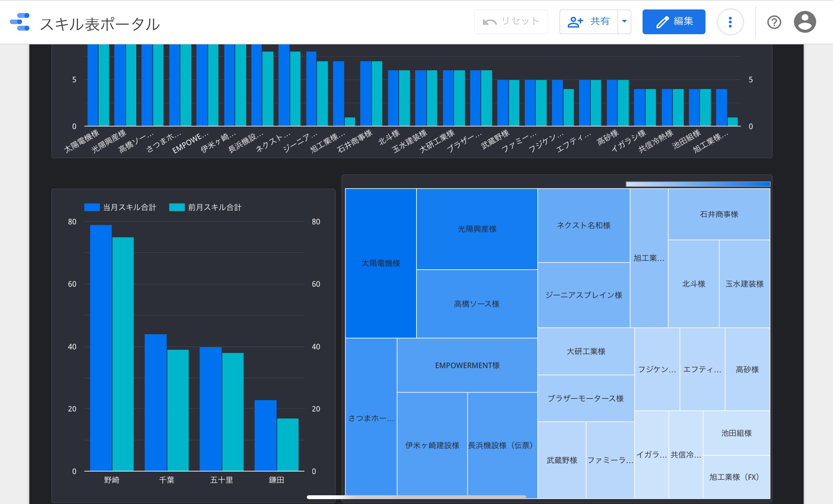Select the 大研工業様 treemap tile
This screenshot has height=504, width=833.
(586, 351)
